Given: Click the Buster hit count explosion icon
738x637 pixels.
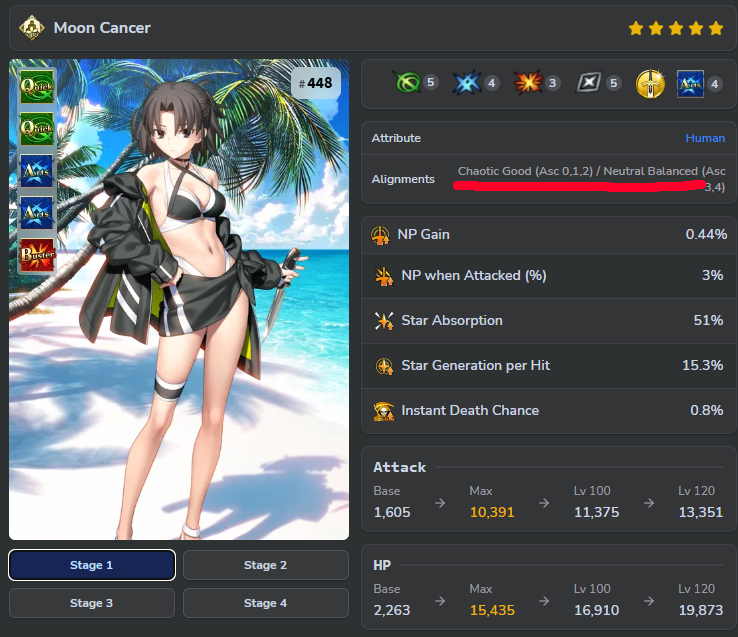Looking at the screenshot, I should (x=528, y=83).
